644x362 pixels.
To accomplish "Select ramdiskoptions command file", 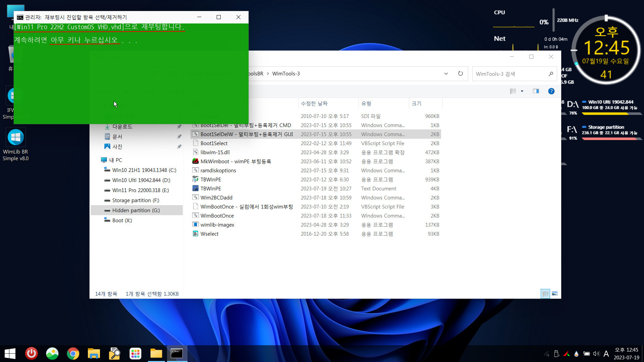I will tap(316, 170).
